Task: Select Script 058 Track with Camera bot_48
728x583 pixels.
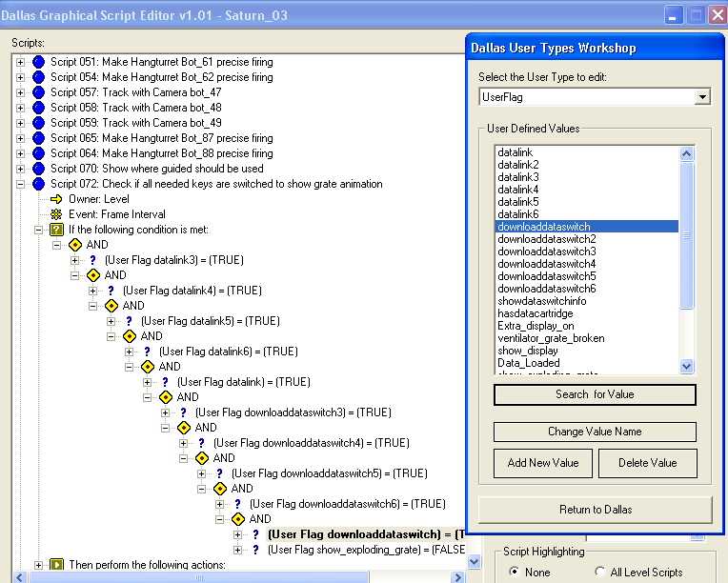Action: pyautogui.click(x=135, y=108)
